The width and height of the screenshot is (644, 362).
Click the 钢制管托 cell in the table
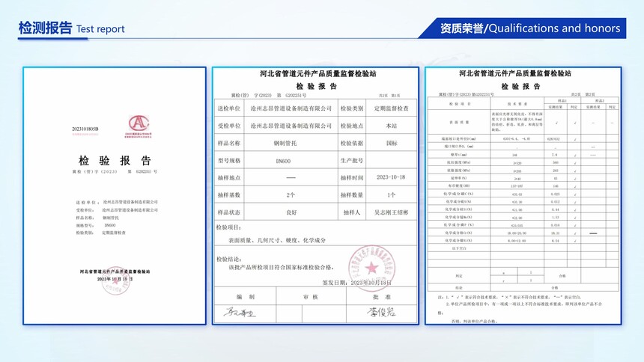tap(291, 144)
